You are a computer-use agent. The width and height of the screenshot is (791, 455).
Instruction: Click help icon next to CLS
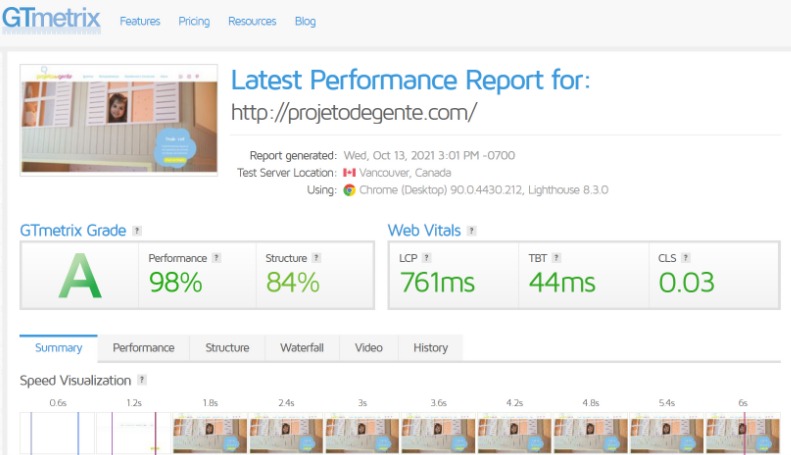[x=685, y=258]
